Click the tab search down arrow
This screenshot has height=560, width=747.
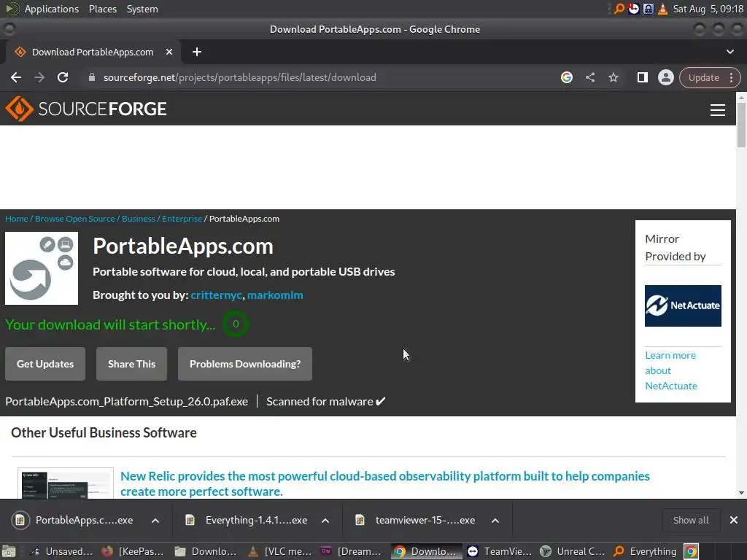tap(729, 52)
